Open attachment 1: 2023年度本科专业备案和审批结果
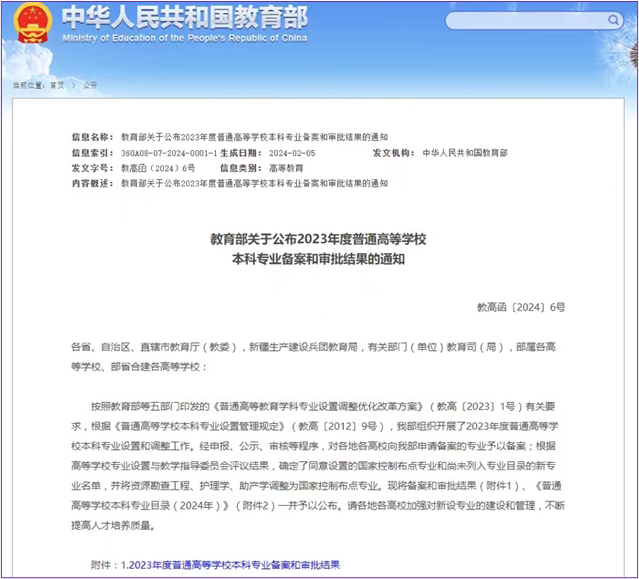Viewport: 639px width, 579px height. pyautogui.click(x=230, y=565)
